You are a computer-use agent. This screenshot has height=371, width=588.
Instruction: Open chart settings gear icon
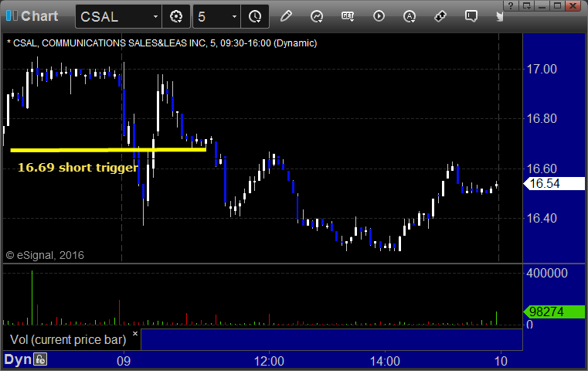click(x=176, y=16)
